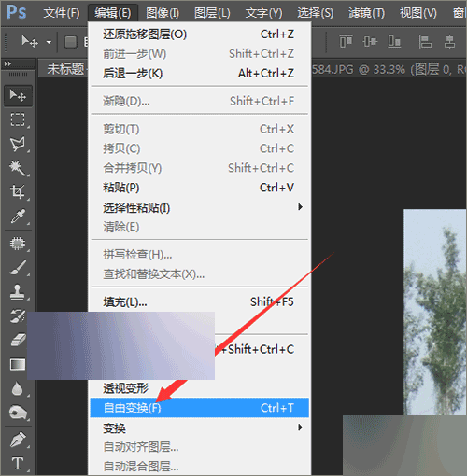Toggle the auto-select checkbox in options bar
The image size is (467, 476).
coord(71,42)
